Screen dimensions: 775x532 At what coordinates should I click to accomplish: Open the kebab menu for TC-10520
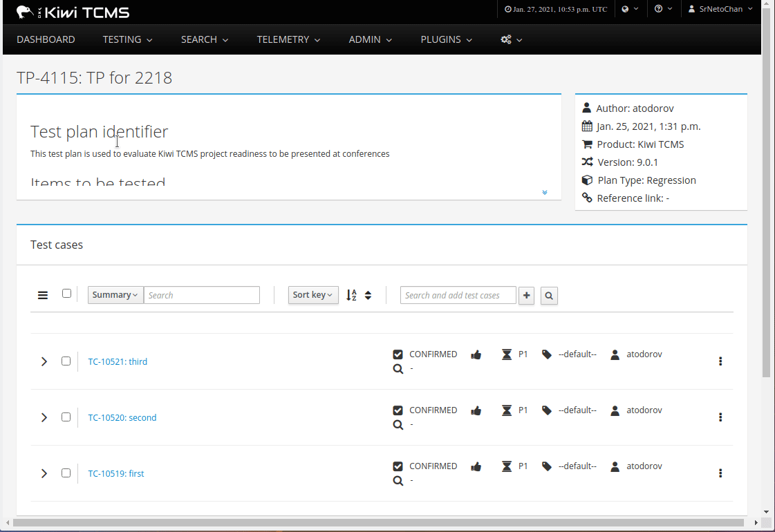click(x=720, y=417)
